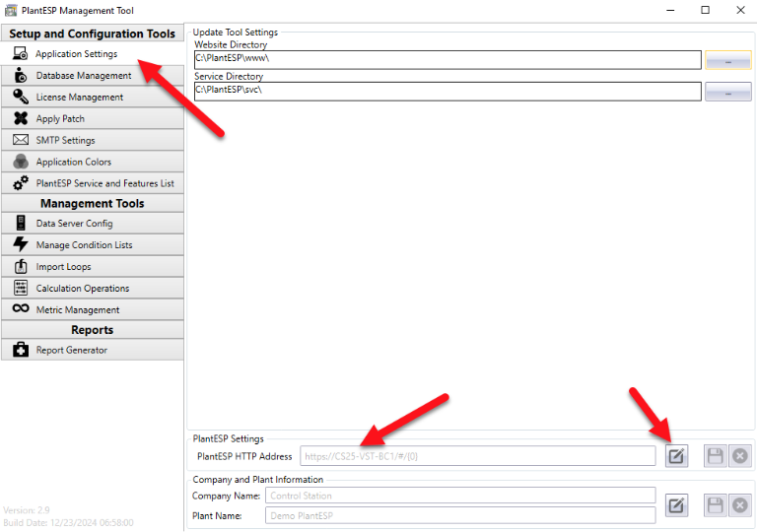Open Calculation Operations
The height and width of the screenshot is (532, 757).
(x=93, y=289)
